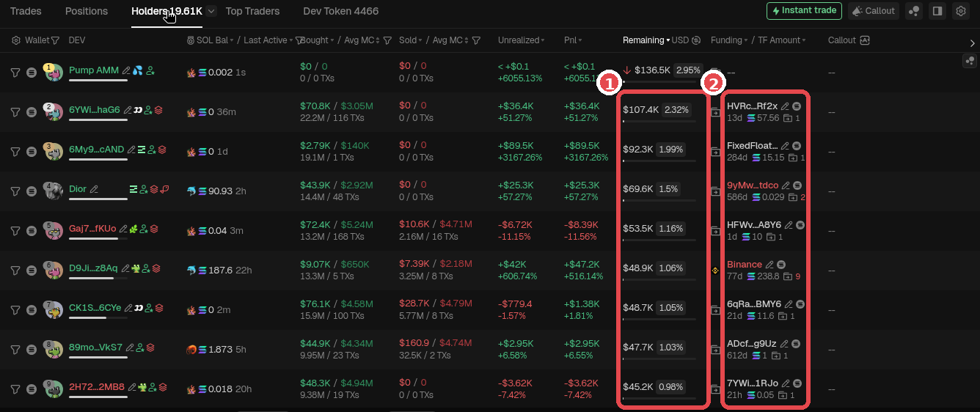Toggle the side panel layout icon

pos(937,11)
